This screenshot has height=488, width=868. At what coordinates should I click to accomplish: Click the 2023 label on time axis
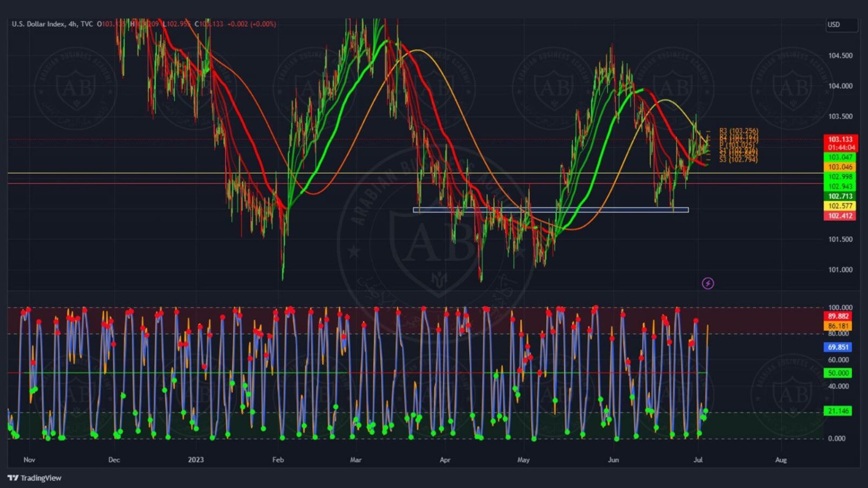click(196, 460)
